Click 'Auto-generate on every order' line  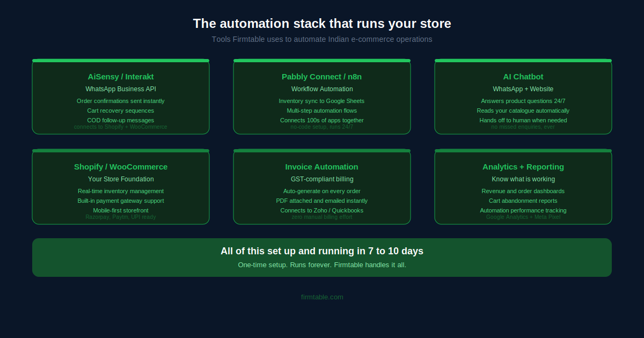(x=322, y=191)
